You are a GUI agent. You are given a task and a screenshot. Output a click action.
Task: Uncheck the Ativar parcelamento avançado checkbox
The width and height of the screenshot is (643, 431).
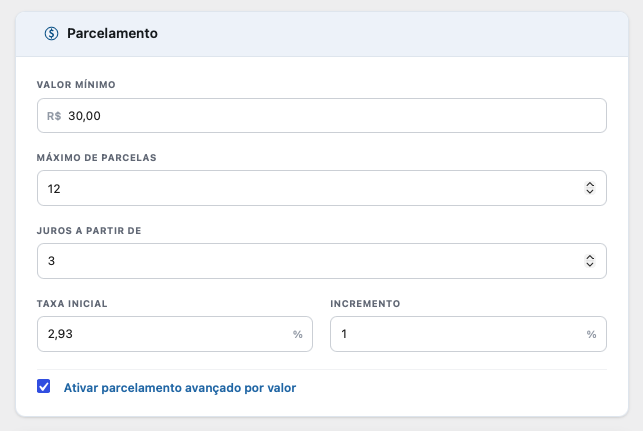pyautogui.click(x=43, y=386)
